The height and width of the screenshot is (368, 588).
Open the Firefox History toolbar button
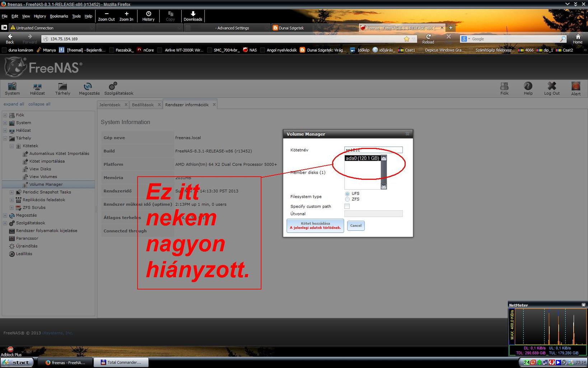click(x=148, y=16)
